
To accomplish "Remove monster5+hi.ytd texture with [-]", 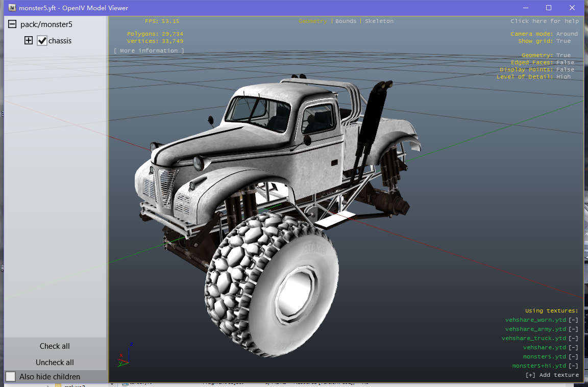I will [x=573, y=366].
